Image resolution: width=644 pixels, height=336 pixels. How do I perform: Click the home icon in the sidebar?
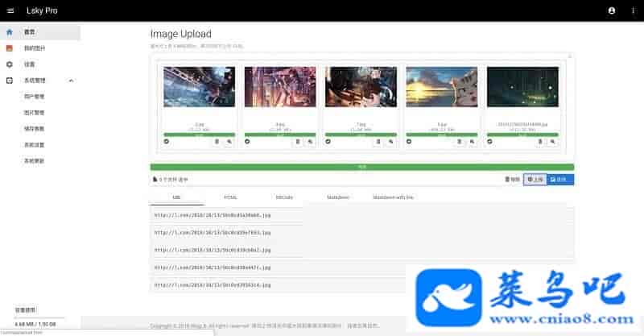pyautogui.click(x=10, y=32)
